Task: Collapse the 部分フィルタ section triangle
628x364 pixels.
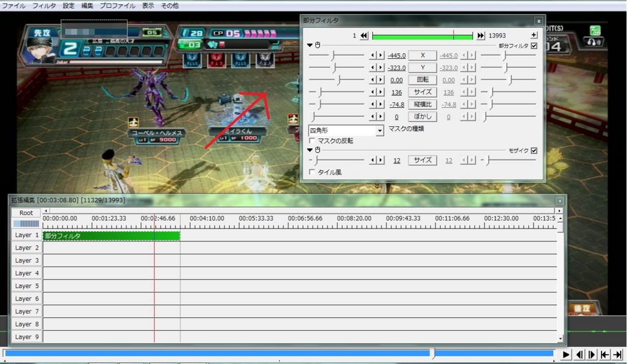Action: pyautogui.click(x=310, y=45)
